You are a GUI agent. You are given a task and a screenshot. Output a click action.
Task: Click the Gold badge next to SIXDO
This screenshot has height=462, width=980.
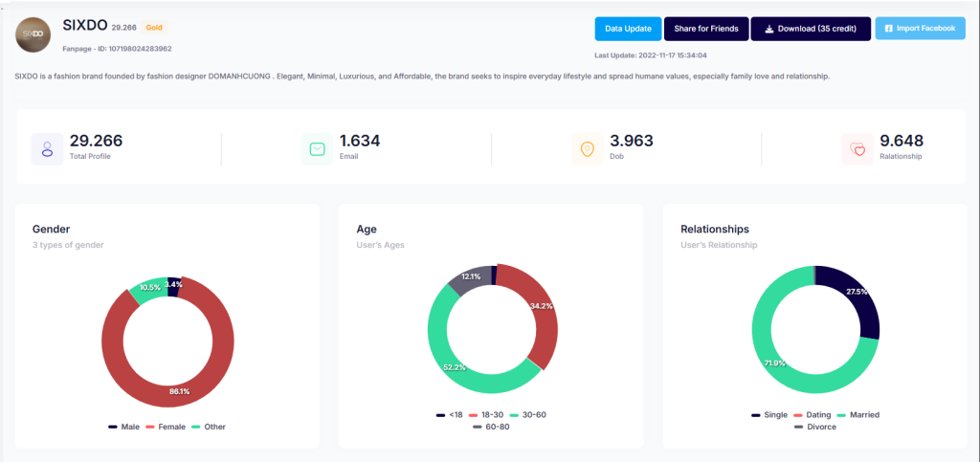154,28
